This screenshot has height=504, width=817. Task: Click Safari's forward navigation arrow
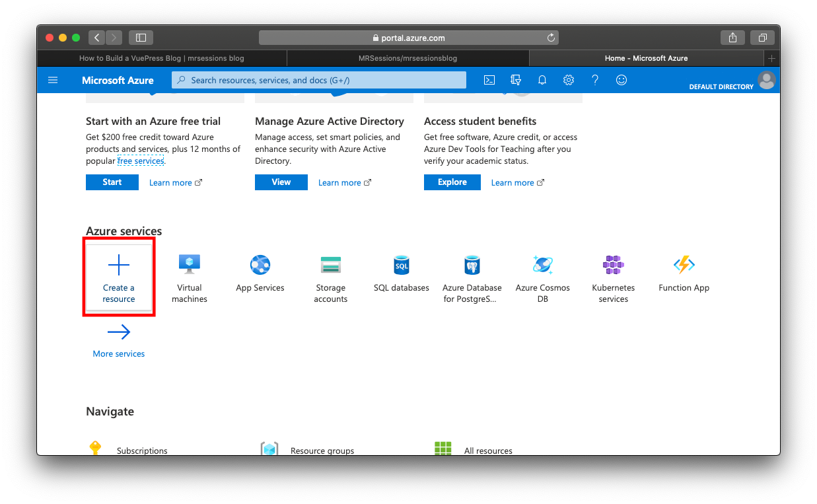[x=114, y=38]
